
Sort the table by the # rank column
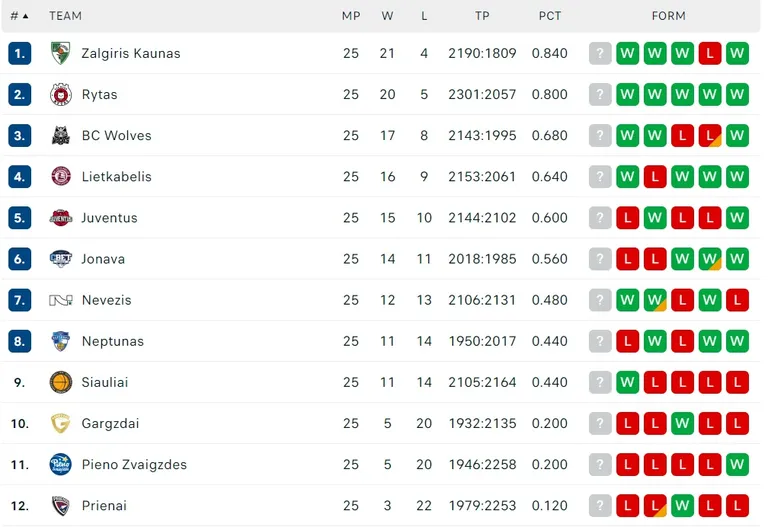pos(20,16)
